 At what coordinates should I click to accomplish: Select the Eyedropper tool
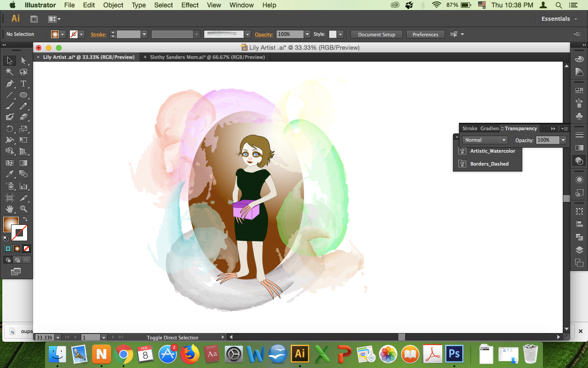pos(9,174)
